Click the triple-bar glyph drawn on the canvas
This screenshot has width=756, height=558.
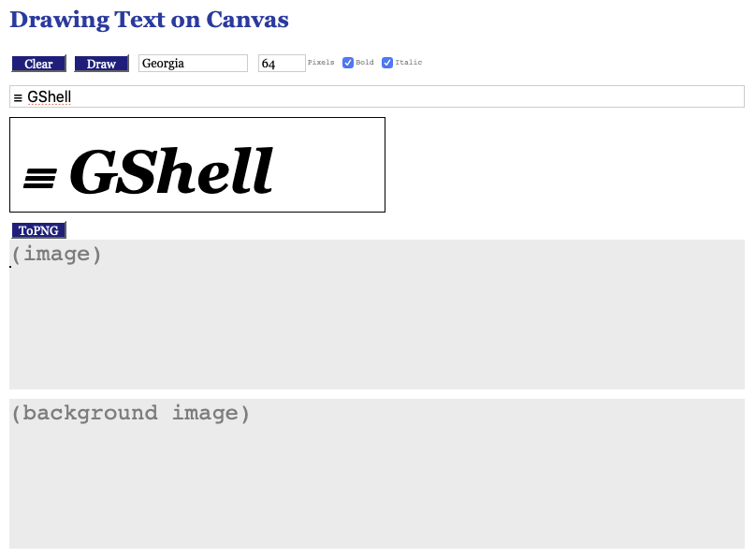(40, 177)
